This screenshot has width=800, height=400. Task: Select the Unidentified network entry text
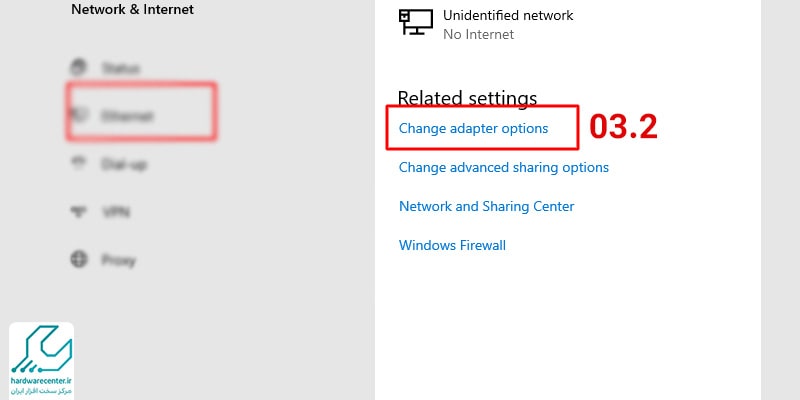click(x=508, y=15)
